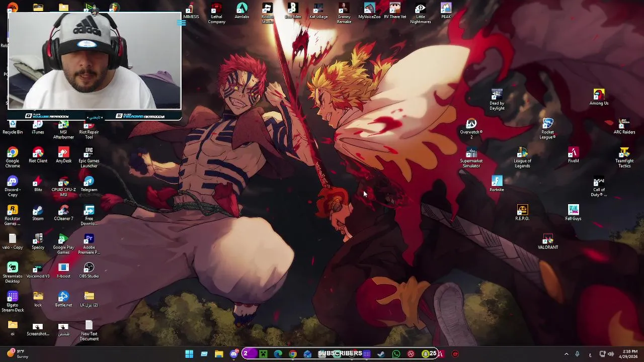Select the Roblox Studio shortcut
The image size is (644, 362).
(x=268, y=14)
